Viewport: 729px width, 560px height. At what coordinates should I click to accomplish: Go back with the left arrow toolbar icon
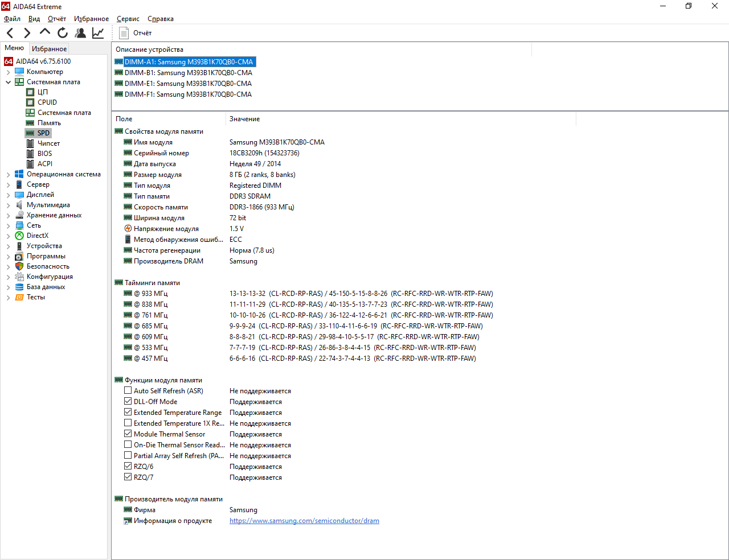coord(10,33)
